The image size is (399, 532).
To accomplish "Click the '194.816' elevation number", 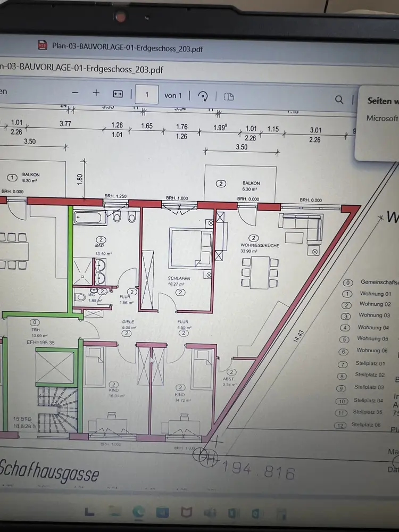I will pyautogui.click(x=259, y=471).
